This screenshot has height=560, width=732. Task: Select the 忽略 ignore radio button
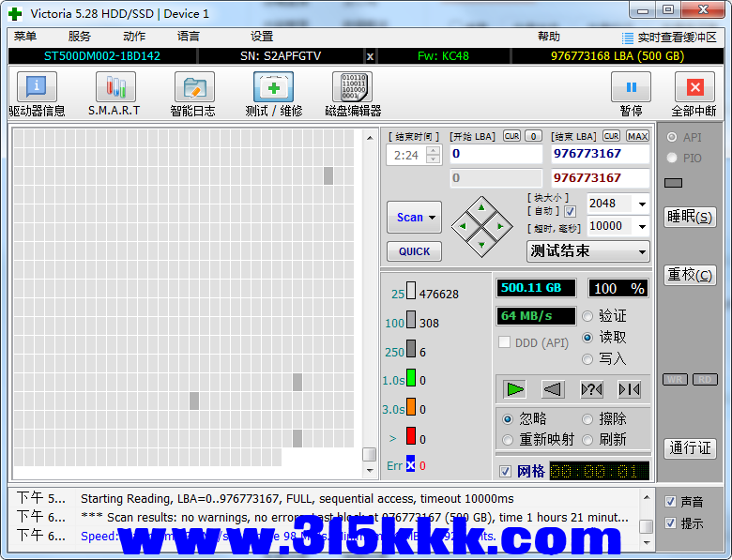tap(508, 419)
